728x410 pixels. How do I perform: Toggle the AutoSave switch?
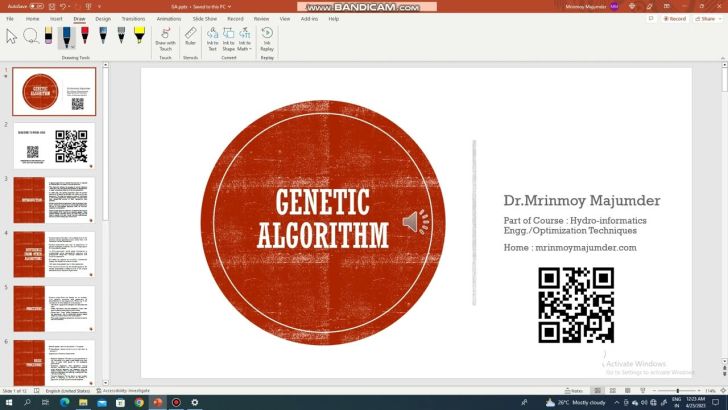(37, 7)
